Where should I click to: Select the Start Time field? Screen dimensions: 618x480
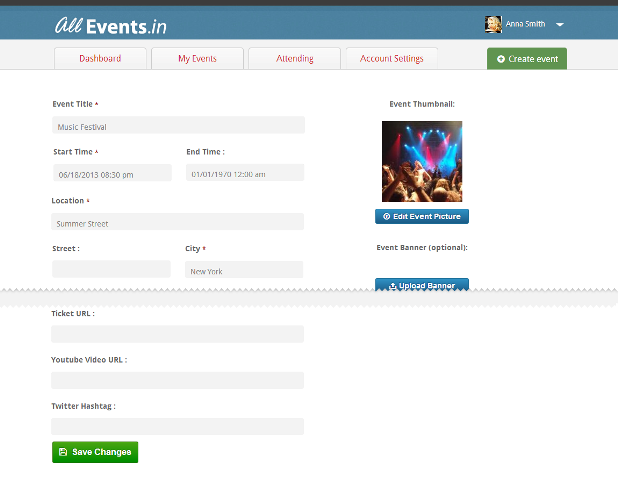point(112,173)
